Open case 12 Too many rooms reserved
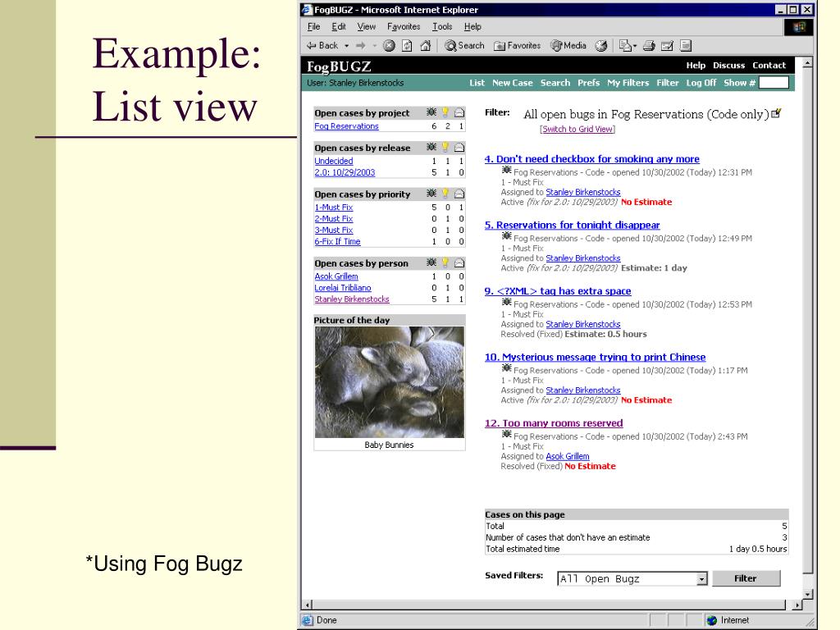Screen dimensions: 840x630 554,423
